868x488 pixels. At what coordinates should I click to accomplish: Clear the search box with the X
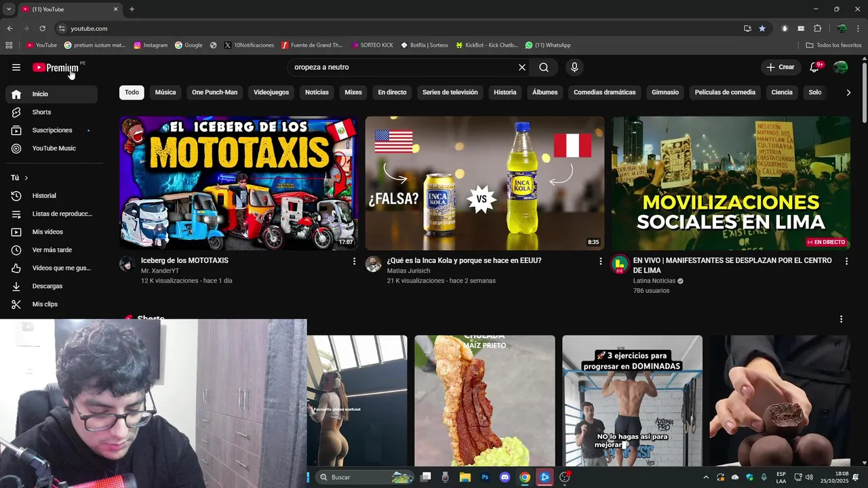click(522, 67)
